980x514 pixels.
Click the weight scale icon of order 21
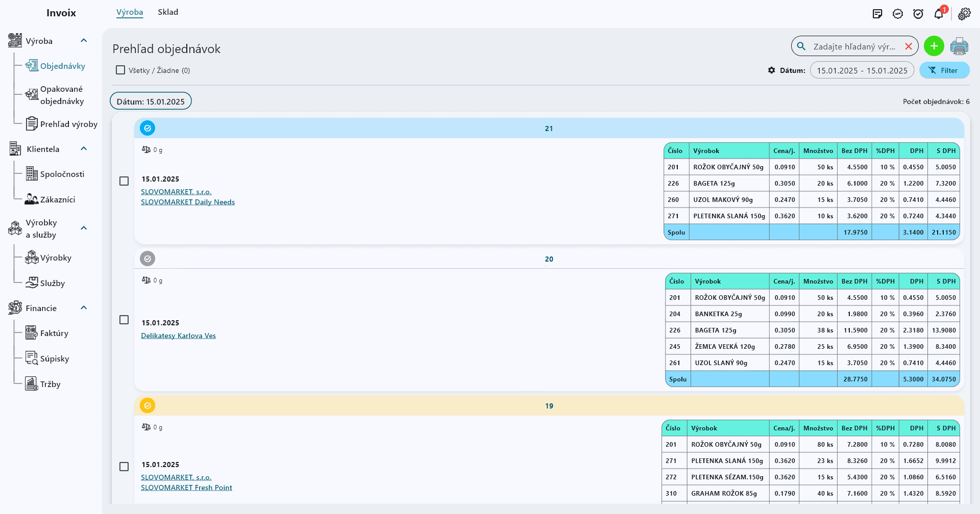[146, 149]
